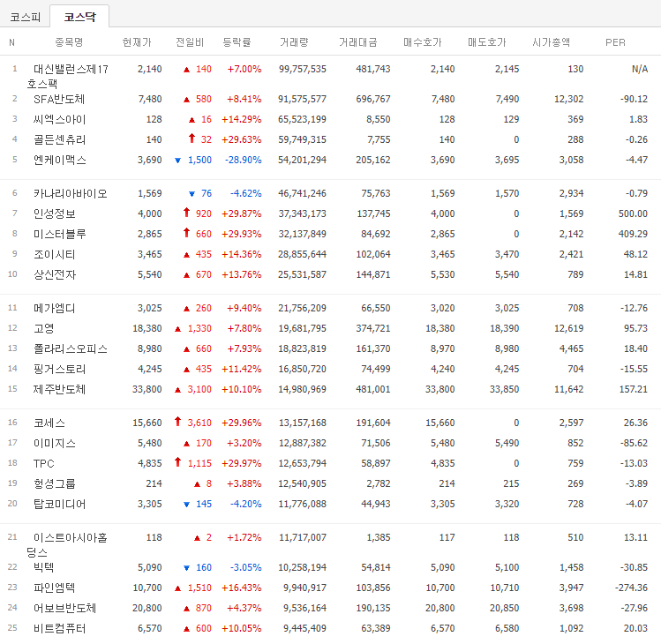Select the 코스닥 tab
Image resolution: width=661 pixels, height=644 pixels.
coord(79,17)
